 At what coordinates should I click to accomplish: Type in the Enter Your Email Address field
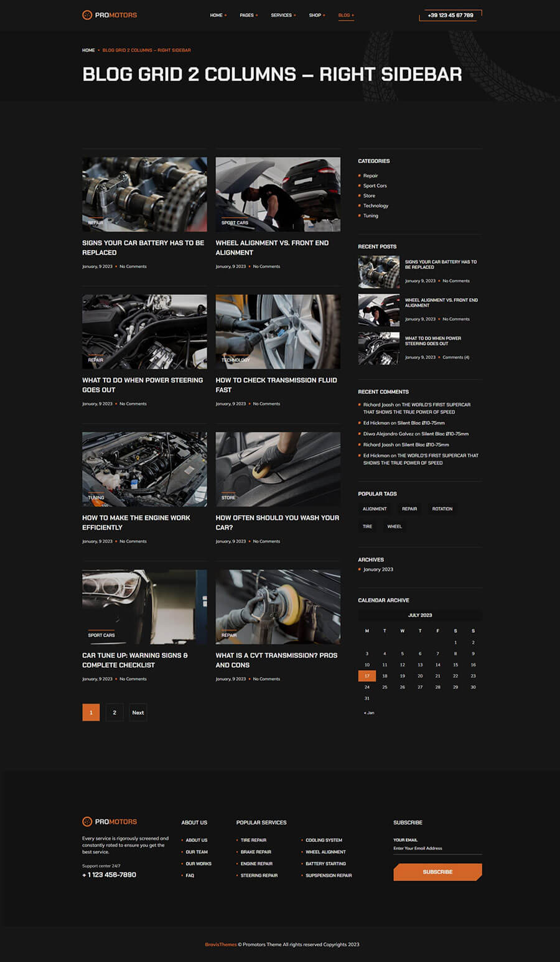(x=437, y=848)
